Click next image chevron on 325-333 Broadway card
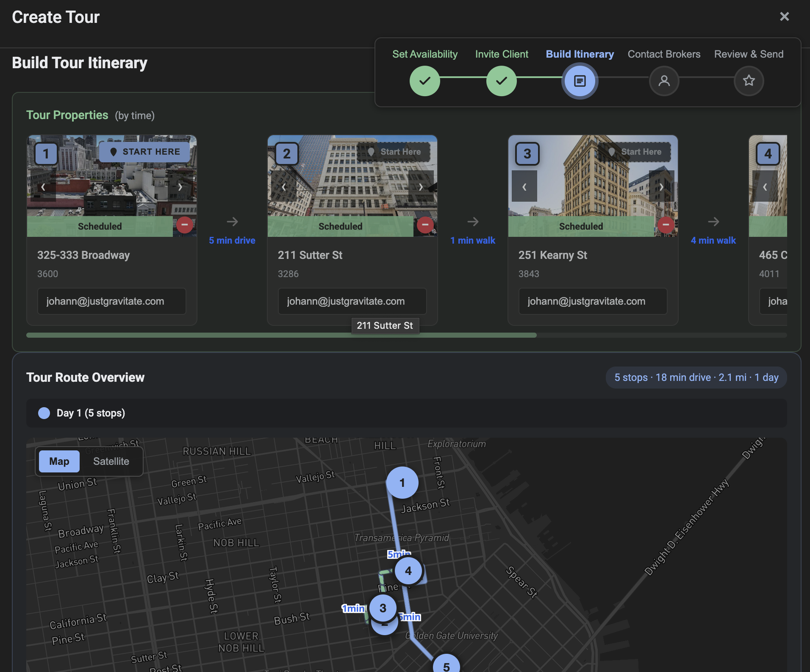Screen dimensions: 810x672 pyautogui.click(x=180, y=186)
